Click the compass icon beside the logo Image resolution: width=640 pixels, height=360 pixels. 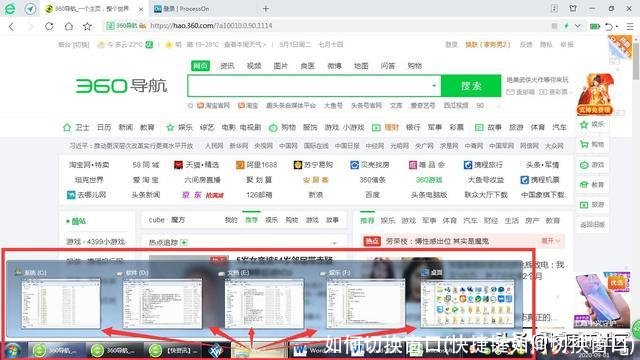pos(31,9)
